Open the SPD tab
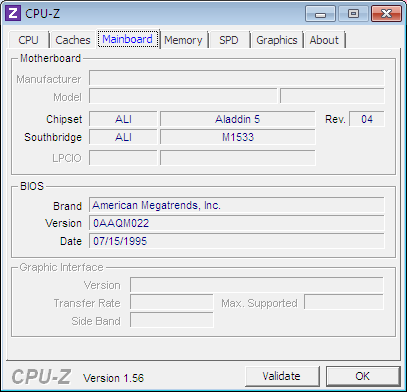 229,40
